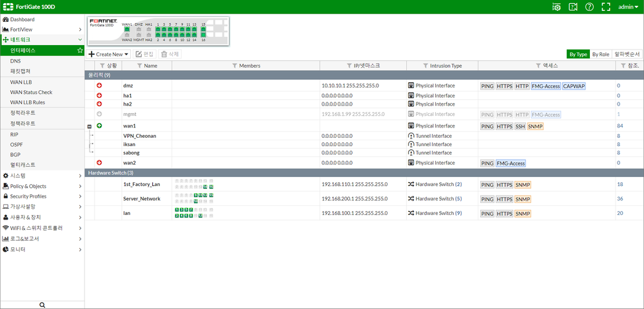The width and height of the screenshot is (644, 309).
Task: Expand the 시스템 menu
Action: (x=43, y=176)
